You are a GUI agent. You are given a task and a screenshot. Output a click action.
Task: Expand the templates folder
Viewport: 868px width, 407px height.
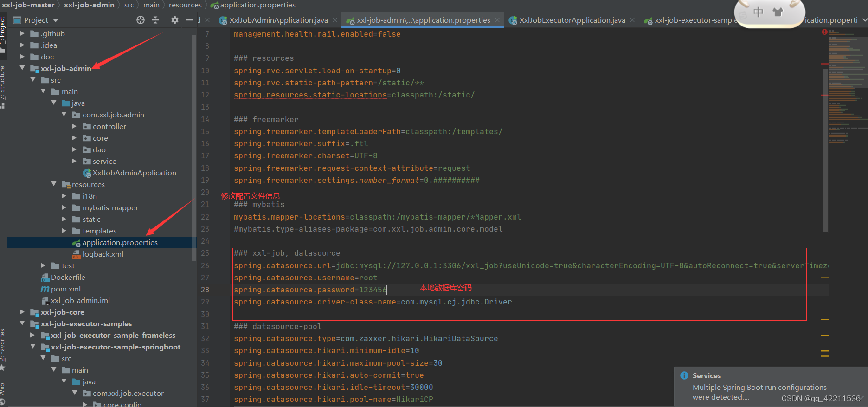coord(64,231)
